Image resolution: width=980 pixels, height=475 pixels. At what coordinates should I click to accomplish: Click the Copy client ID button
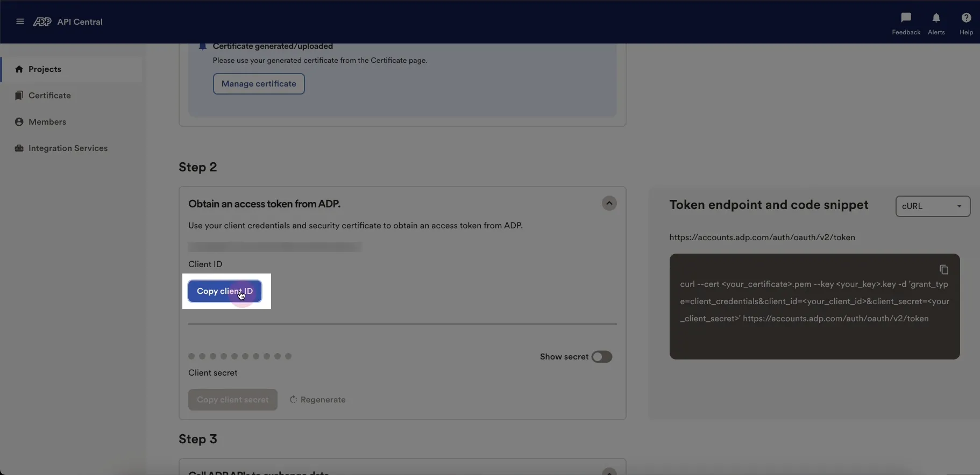coord(225,291)
